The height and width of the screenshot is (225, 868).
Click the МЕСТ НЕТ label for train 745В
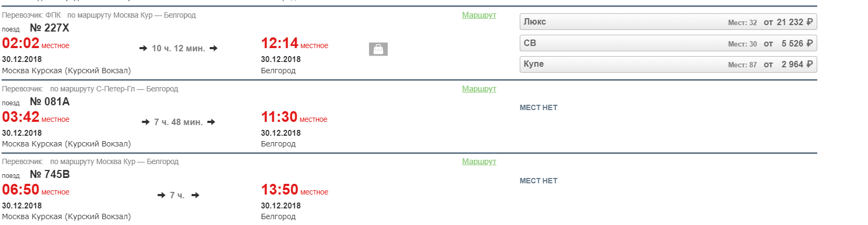click(x=538, y=181)
